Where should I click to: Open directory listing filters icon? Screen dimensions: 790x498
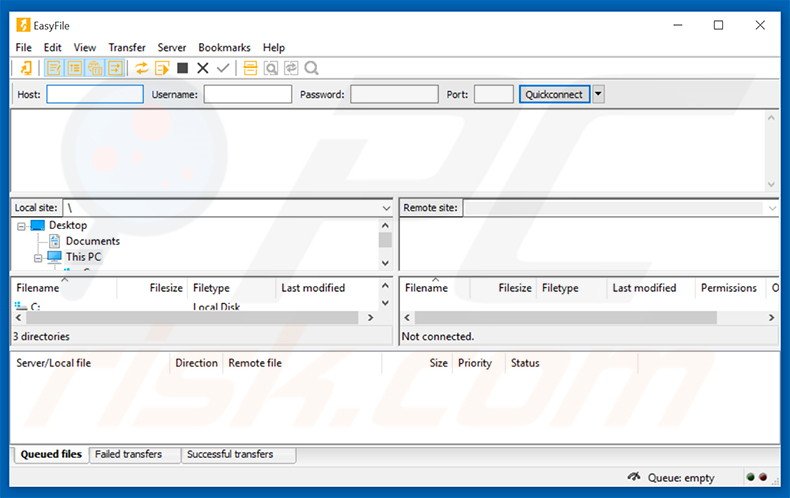tap(250, 68)
